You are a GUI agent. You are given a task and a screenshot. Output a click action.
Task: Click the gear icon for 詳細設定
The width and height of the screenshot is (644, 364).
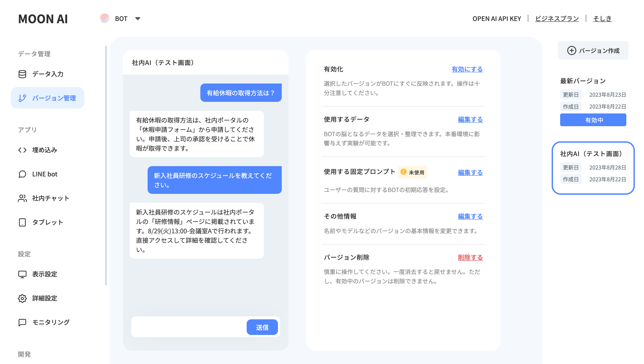click(22, 298)
